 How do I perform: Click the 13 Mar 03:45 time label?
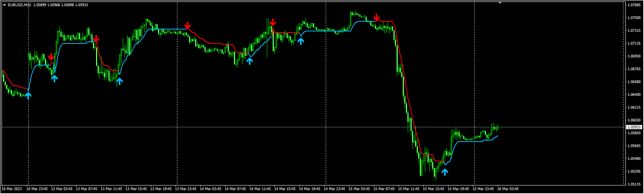(x=62, y=189)
